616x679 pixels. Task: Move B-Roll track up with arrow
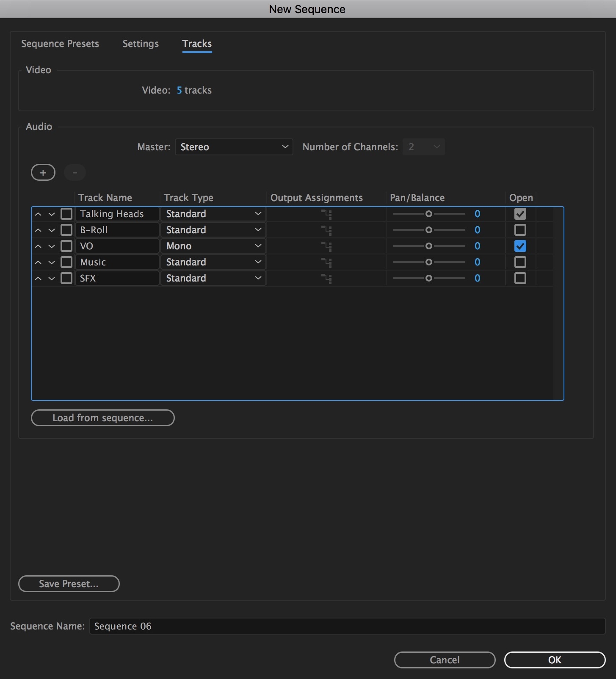[38, 230]
